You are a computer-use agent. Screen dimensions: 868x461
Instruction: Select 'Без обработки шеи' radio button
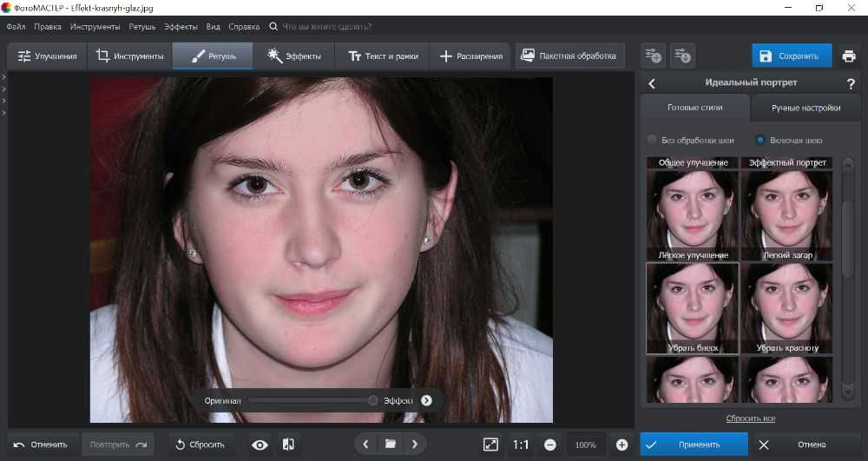(652, 140)
